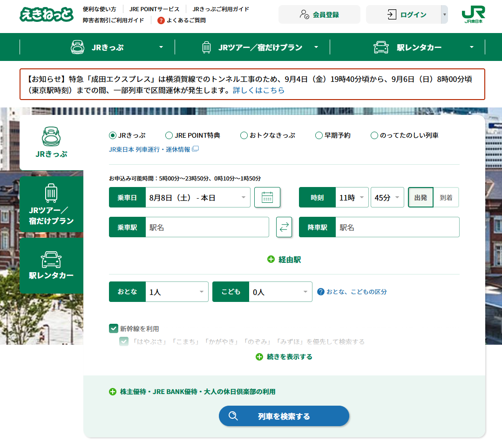Click the member registration person icon
The width and height of the screenshot is (502, 448).
(305, 14)
